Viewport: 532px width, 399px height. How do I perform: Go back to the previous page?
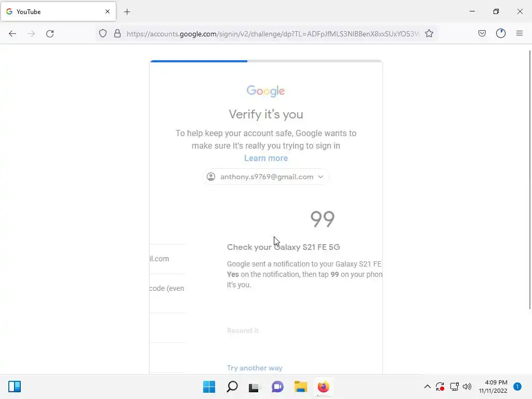tap(12, 34)
